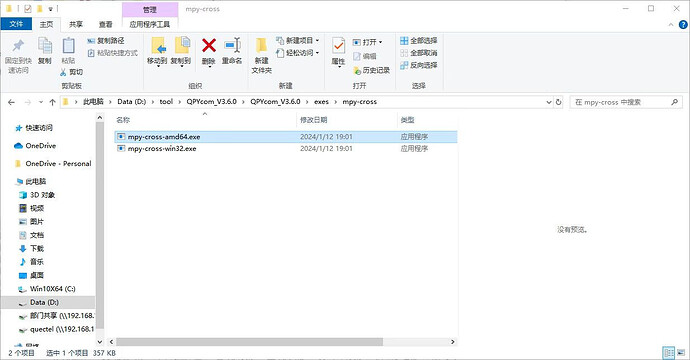Click 此电脑 in the address path

[93, 102]
